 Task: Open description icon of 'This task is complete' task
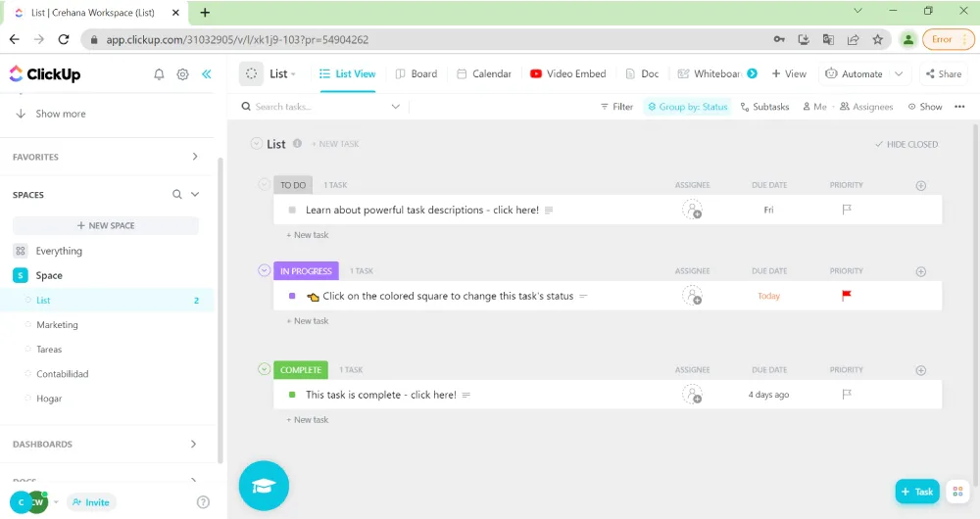point(465,395)
